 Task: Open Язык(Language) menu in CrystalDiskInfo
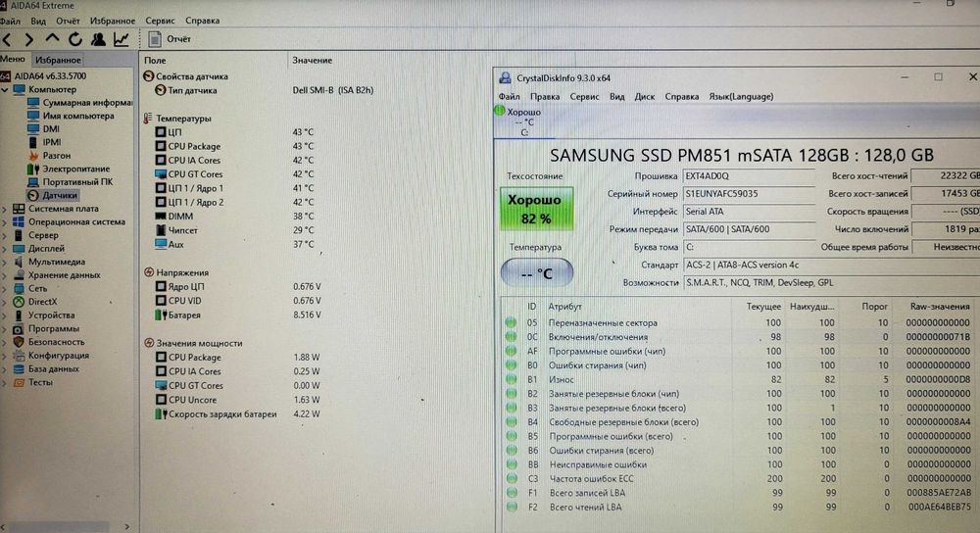(x=741, y=97)
